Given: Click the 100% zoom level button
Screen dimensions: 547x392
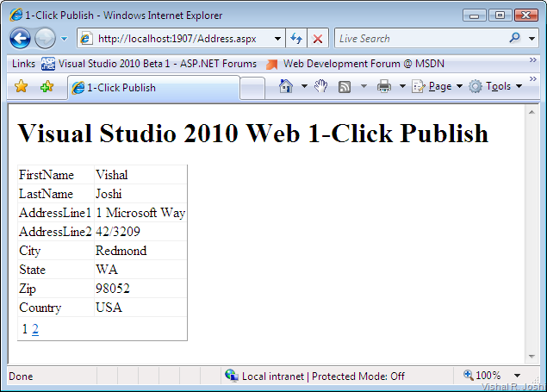Looking at the screenshot, I should pos(482,376).
